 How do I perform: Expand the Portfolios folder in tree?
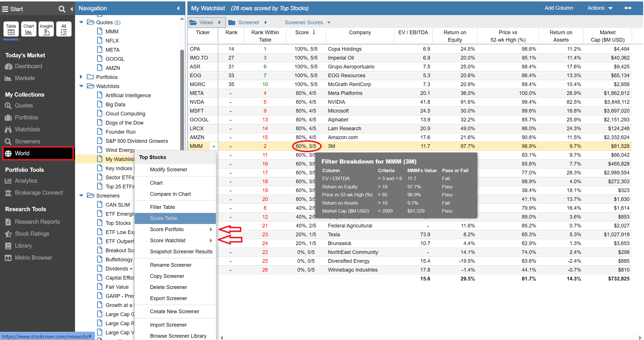pos(81,77)
